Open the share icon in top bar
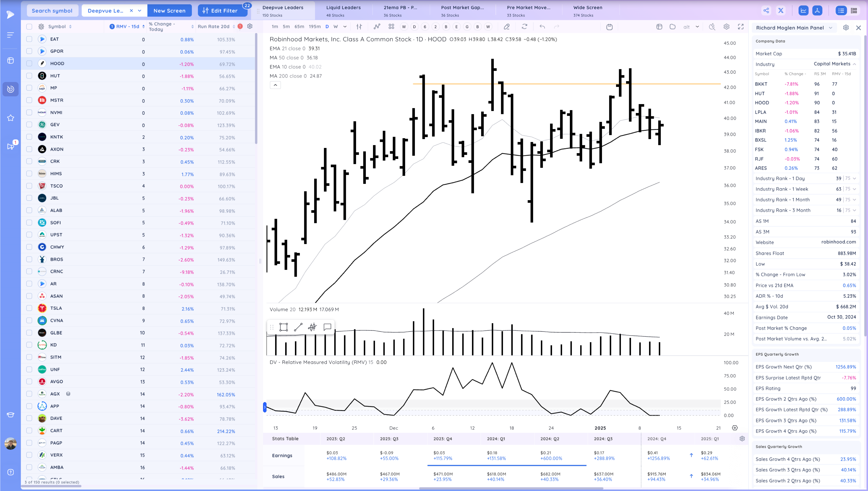The height and width of the screenshot is (491, 868). [x=766, y=10]
